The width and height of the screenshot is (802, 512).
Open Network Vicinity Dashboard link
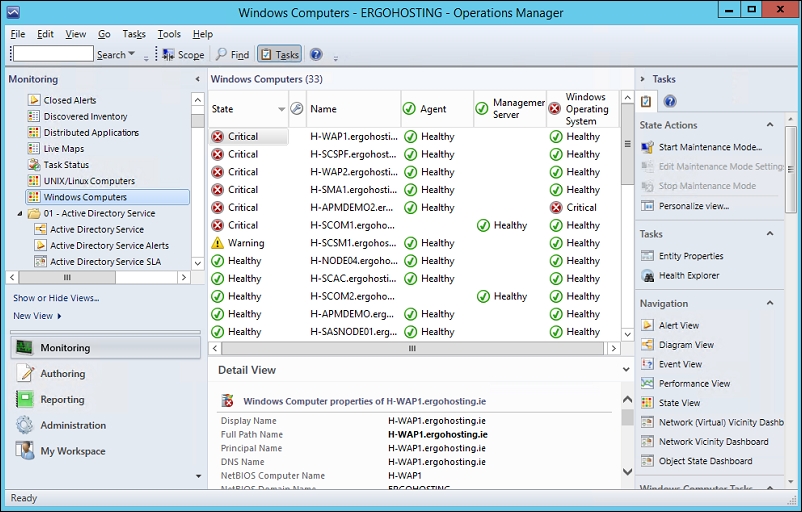pyautogui.click(x=714, y=441)
